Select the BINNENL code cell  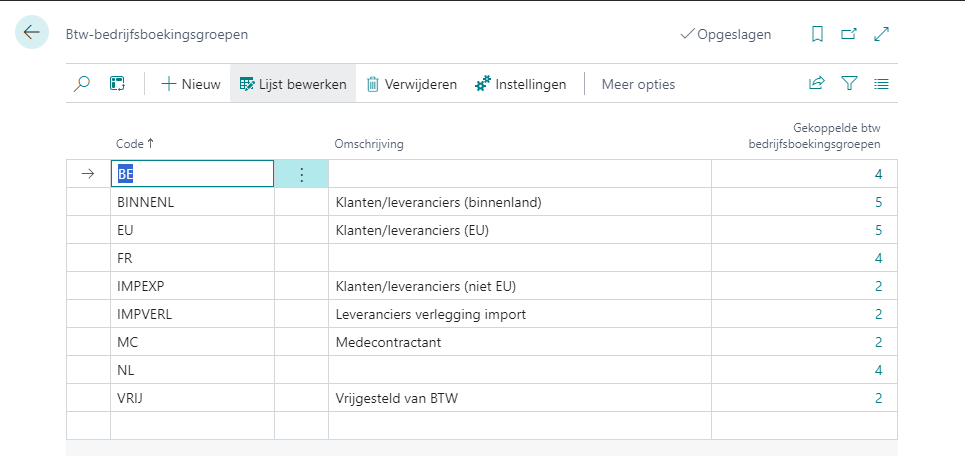[x=192, y=202]
